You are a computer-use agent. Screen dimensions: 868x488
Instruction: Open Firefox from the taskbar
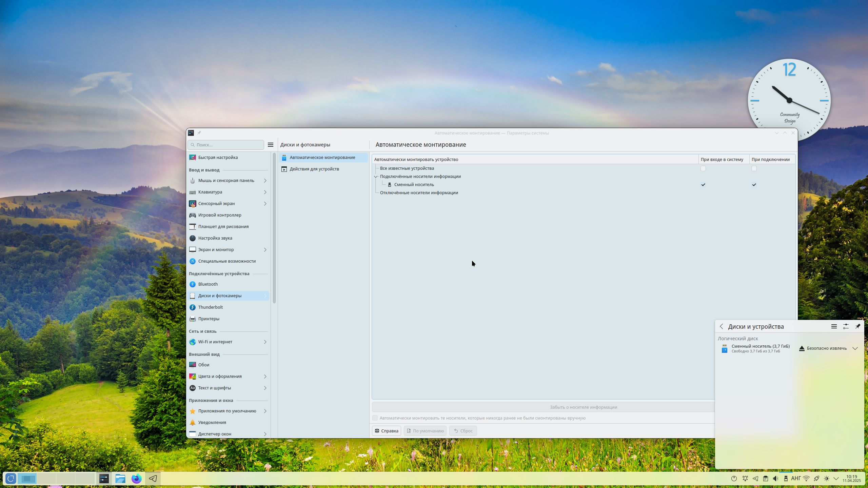click(x=136, y=479)
